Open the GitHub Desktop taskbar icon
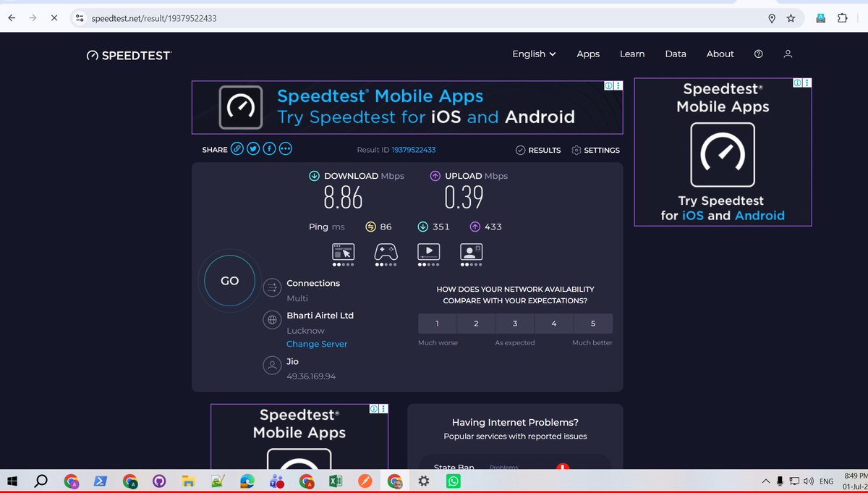Image resolution: width=868 pixels, height=493 pixels. point(159,481)
